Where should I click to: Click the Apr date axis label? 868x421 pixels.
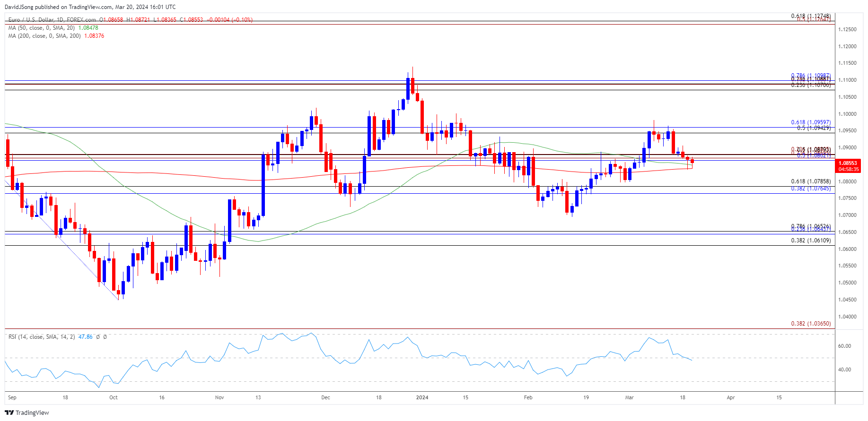[x=730, y=397]
